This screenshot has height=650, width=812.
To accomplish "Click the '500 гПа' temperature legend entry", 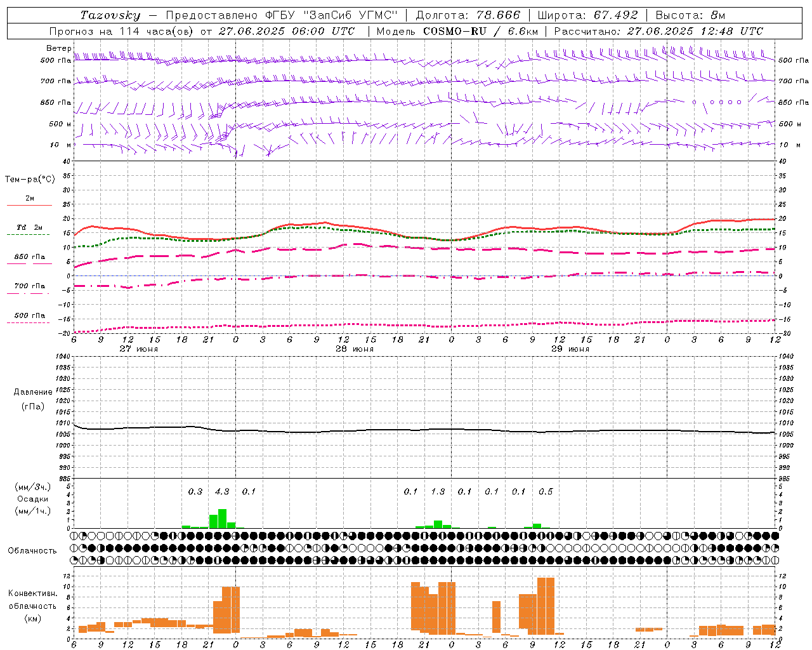I will click(x=29, y=317).
